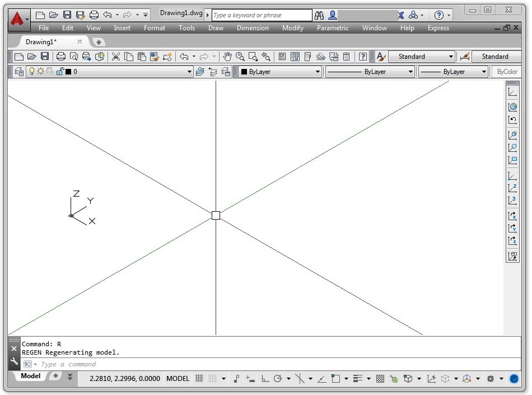Open the Express menu

coord(438,28)
